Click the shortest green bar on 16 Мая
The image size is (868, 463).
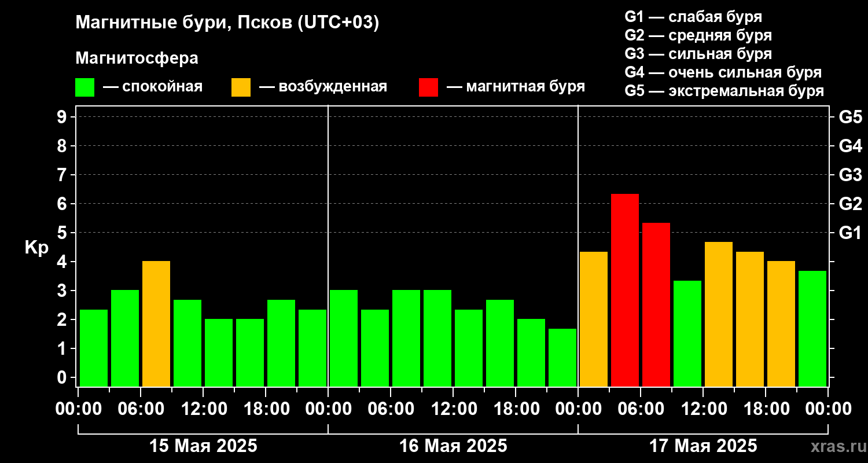(562, 357)
